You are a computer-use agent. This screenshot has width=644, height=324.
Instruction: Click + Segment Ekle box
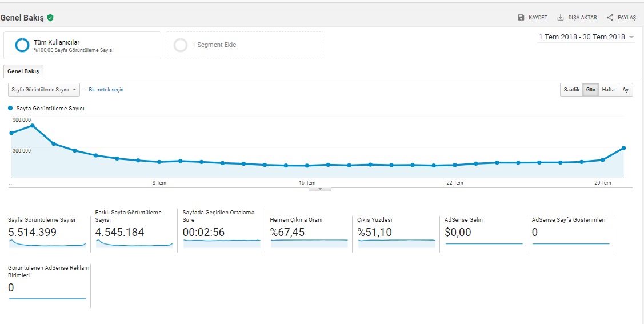pyautogui.click(x=244, y=45)
